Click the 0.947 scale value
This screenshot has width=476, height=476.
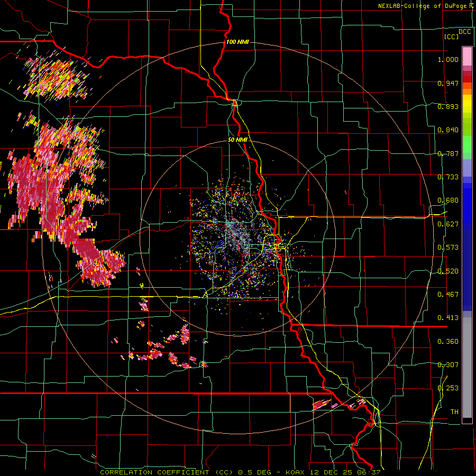pos(448,83)
